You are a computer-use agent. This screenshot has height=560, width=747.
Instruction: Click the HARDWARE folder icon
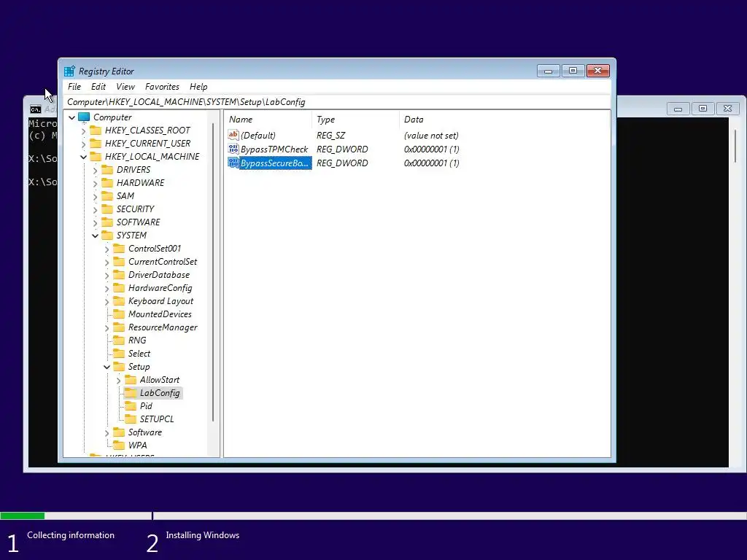(x=108, y=183)
